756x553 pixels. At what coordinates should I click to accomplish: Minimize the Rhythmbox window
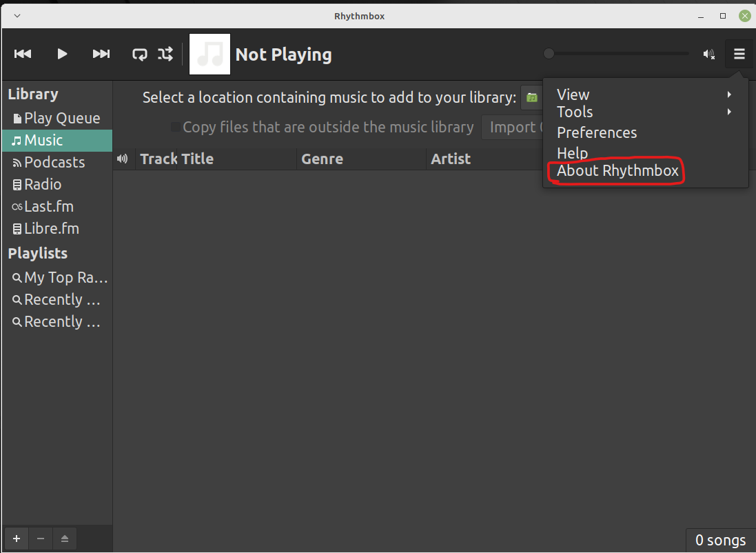(x=701, y=17)
